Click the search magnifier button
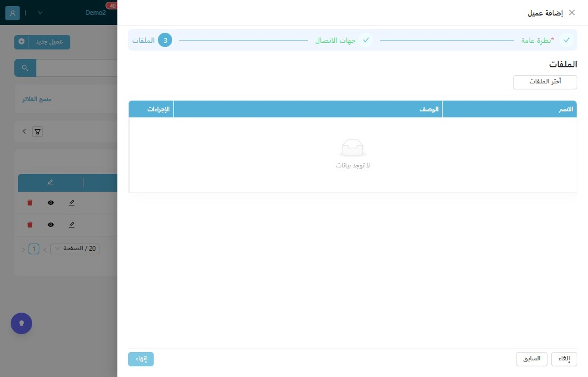Image resolution: width=588 pixels, height=377 pixels. point(25,68)
